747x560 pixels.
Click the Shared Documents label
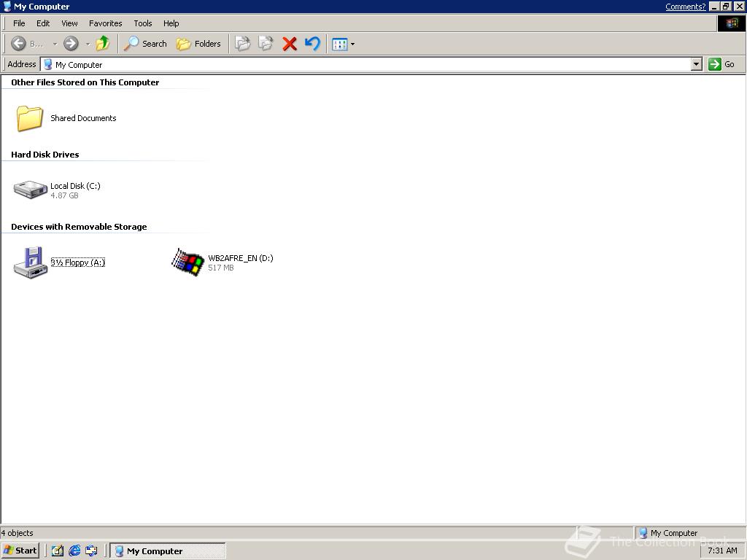tap(83, 118)
